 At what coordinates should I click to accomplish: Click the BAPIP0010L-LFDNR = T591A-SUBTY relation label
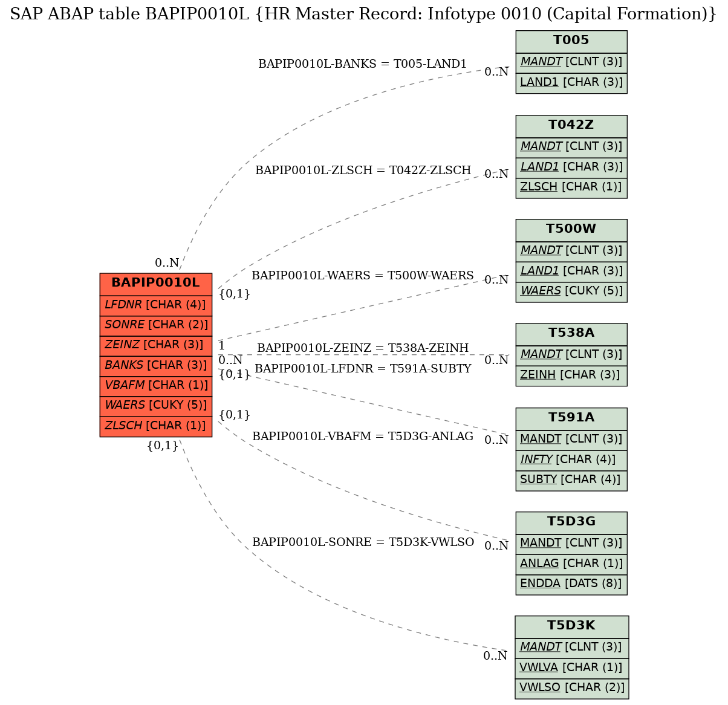(x=363, y=369)
